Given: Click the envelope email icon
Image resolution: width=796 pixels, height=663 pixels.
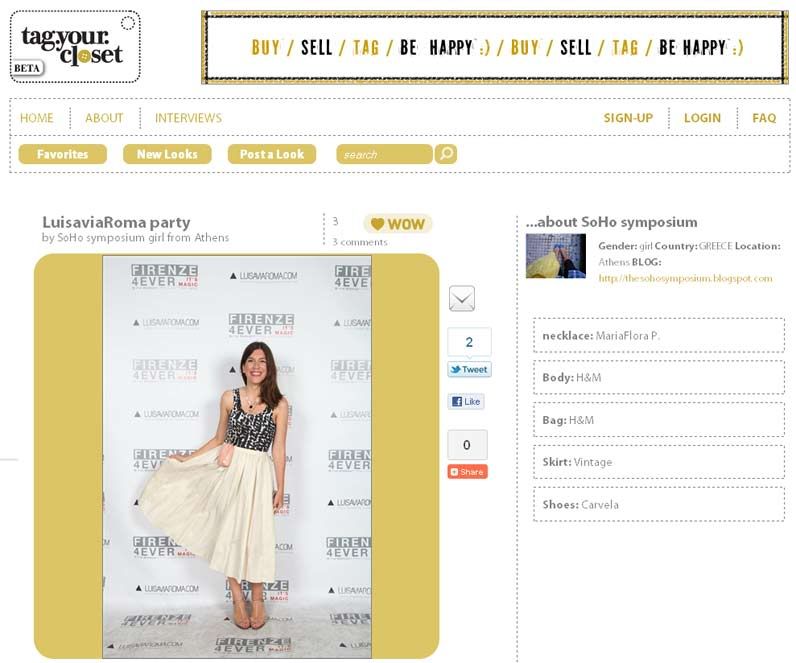Looking at the screenshot, I should [462, 299].
